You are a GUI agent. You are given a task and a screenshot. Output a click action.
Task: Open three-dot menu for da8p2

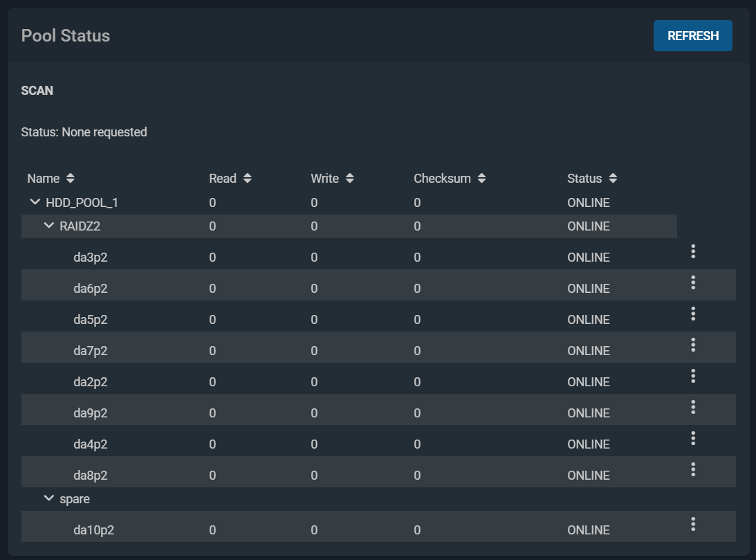[692, 469]
